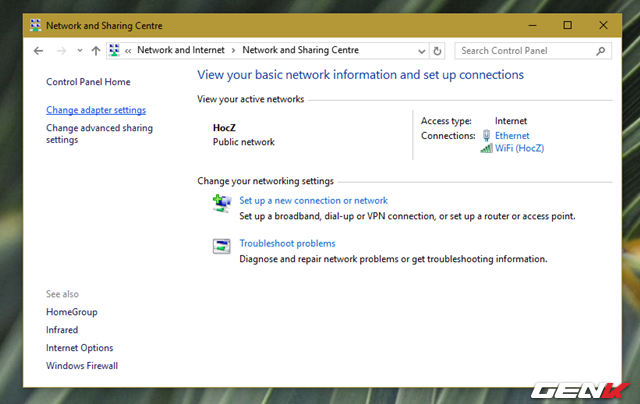Click the Ethernet connection link
This screenshot has height=404, width=640.
pyautogui.click(x=512, y=136)
